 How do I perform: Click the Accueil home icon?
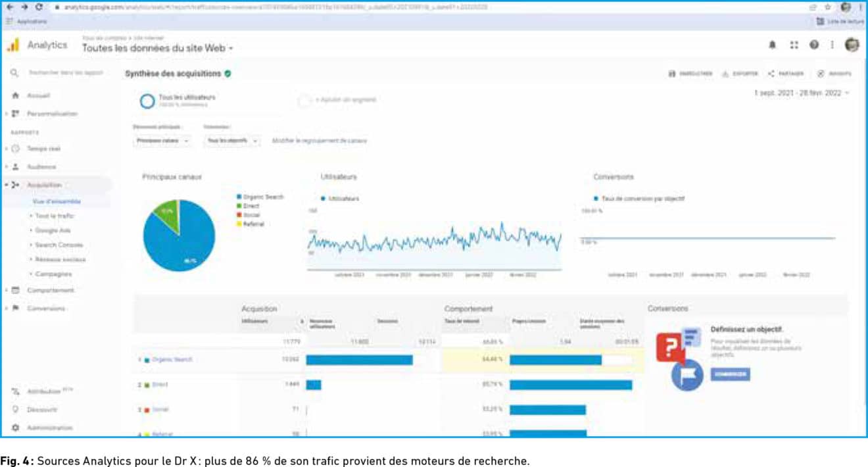point(16,95)
